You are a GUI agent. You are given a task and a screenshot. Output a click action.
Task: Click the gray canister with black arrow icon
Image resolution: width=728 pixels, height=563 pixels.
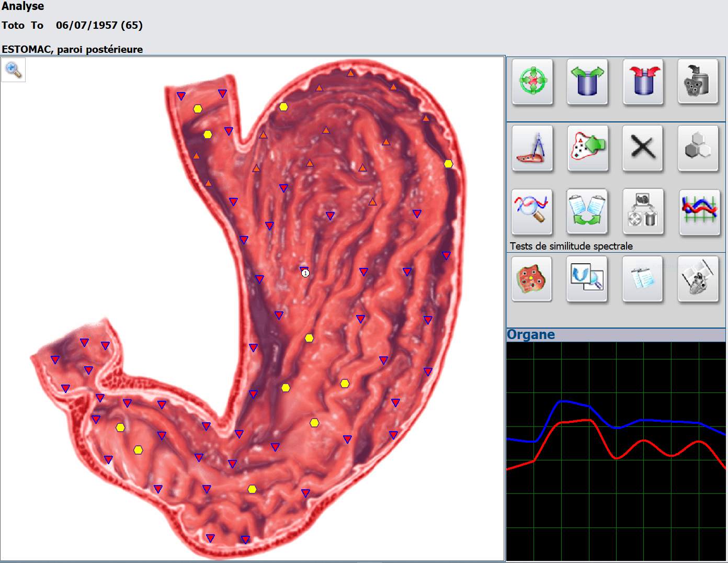pos(698,82)
